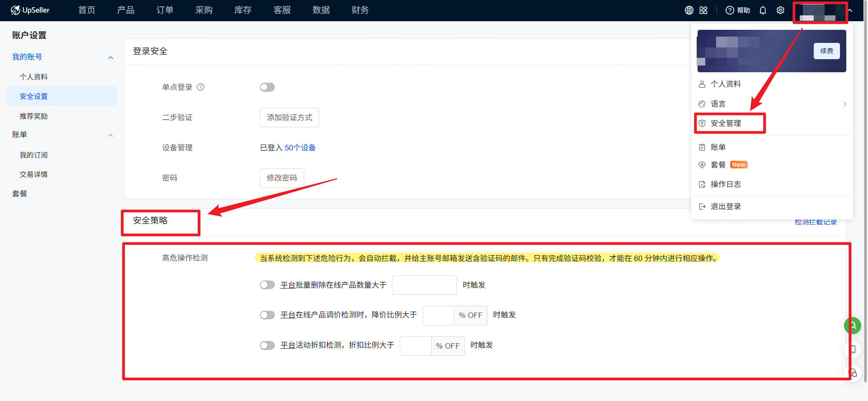The height and width of the screenshot is (401, 868).
Task: Click the info icon beside 单点登录
Action: [201, 87]
